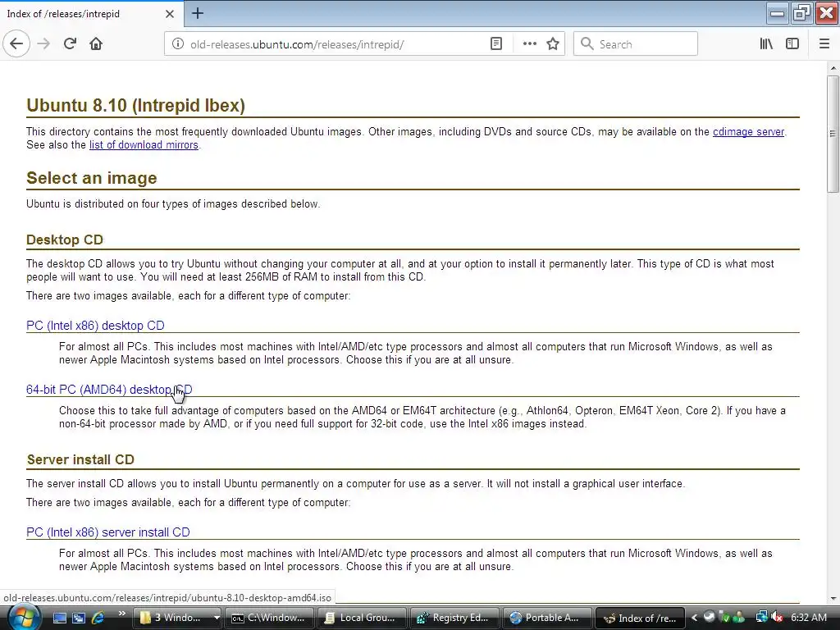Viewport: 840px width, 630px height.
Task: Launch Internet Explorer from Quick Launch
Action: tap(98, 619)
